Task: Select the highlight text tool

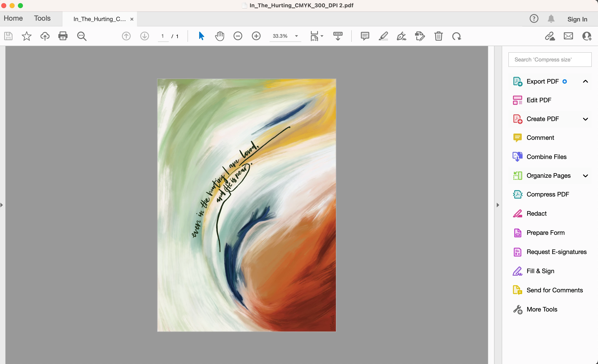Action: click(383, 36)
